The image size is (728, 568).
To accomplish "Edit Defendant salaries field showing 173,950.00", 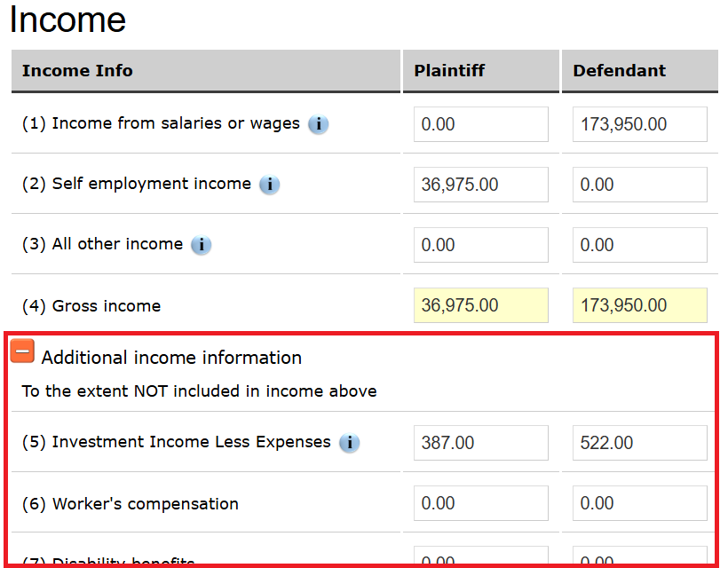I will (x=640, y=124).
